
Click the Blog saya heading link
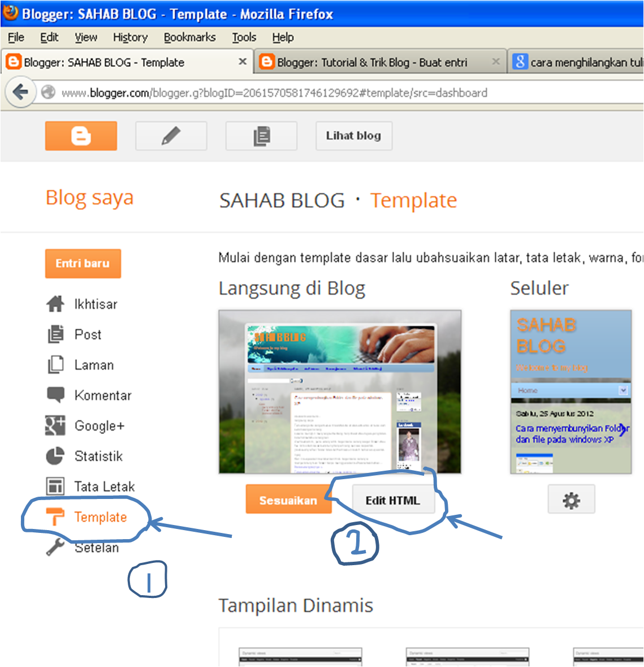[89, 198]
